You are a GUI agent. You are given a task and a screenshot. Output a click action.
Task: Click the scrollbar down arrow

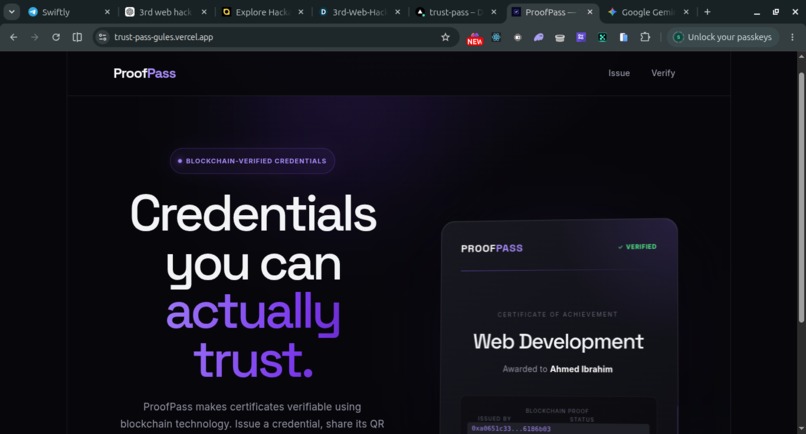pos(801,428)
